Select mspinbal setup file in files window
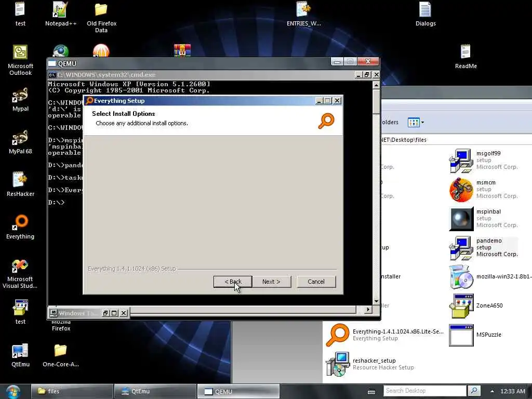This screenshot has height=399, width=532. 484,219
